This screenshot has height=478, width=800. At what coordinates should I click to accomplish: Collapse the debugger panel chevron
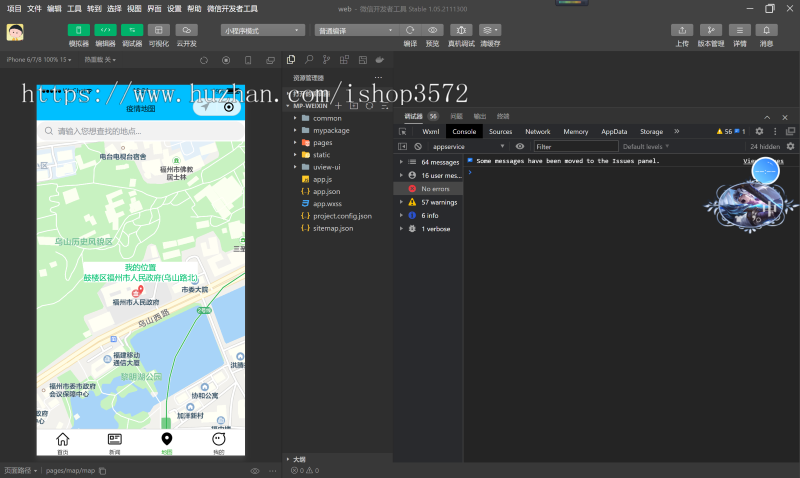[x=767, y=117]
